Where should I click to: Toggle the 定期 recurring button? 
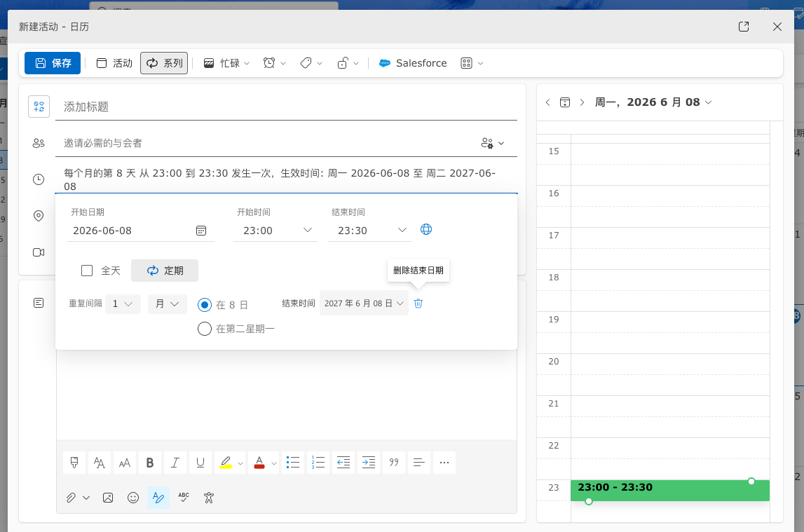point(165,271)
